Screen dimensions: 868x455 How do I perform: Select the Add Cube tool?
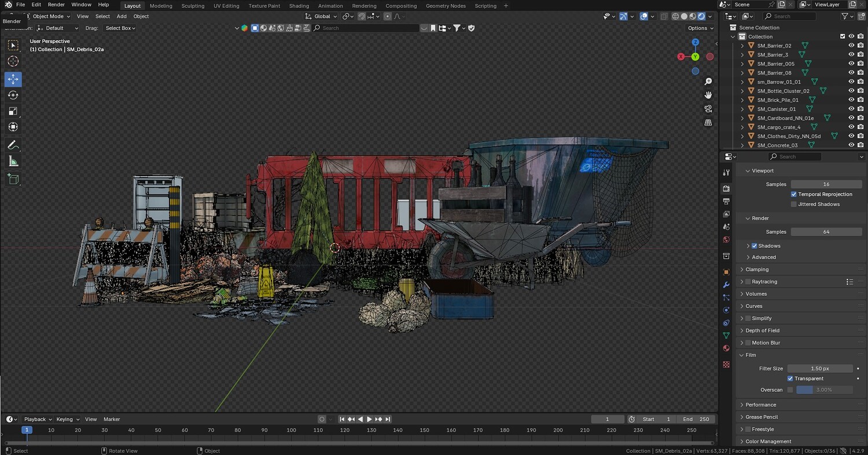(13, 179)
